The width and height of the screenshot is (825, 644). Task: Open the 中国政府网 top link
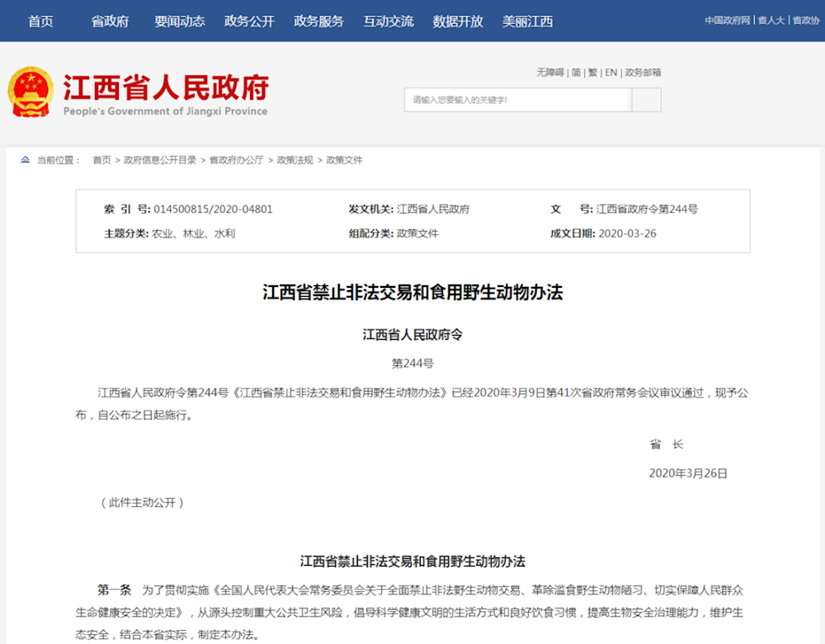tap(727, 21)
